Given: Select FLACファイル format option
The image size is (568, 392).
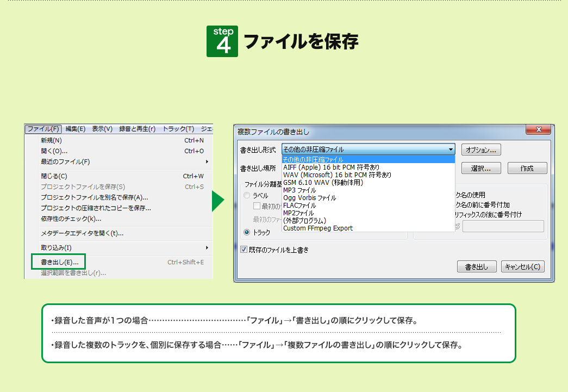Looking at the screenshot, I should 368,205.
